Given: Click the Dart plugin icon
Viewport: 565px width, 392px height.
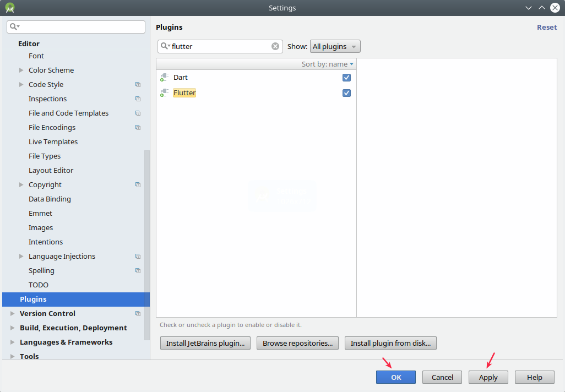Looking at the screenshot, I should [164, 78].
